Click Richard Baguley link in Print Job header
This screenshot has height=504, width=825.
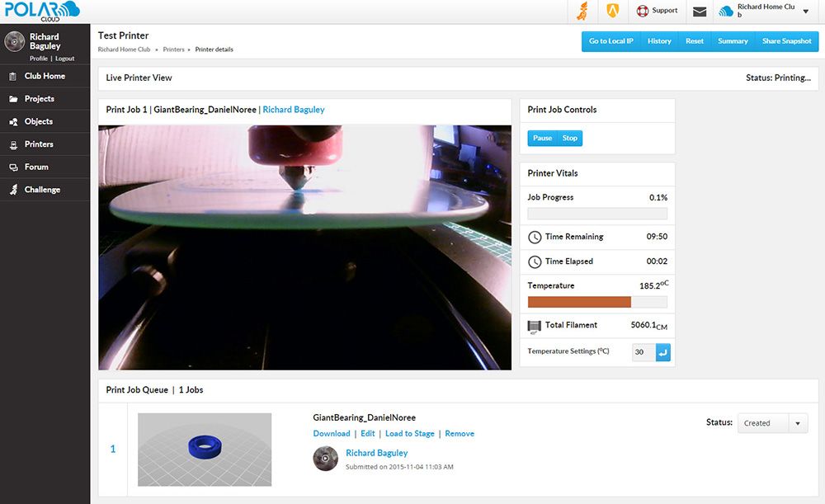coord(294,110)
